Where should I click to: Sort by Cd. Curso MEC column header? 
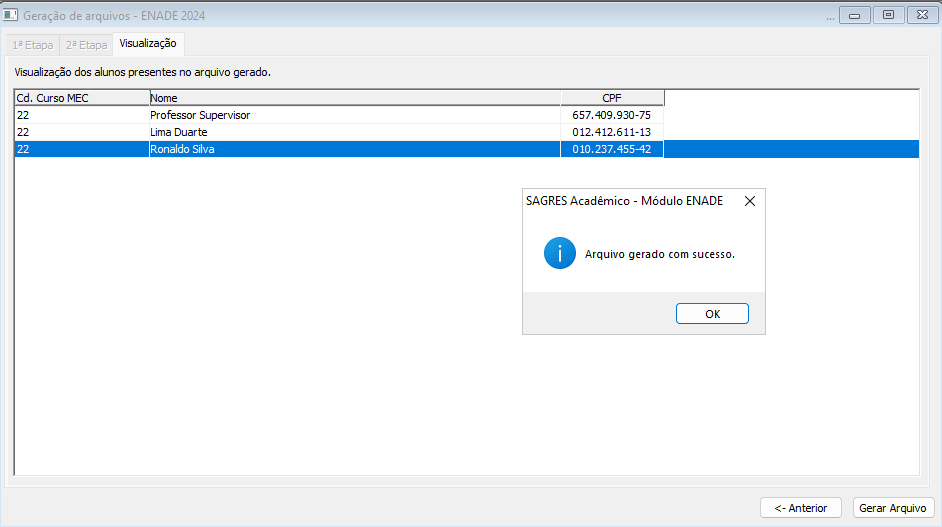coord(82,98)
